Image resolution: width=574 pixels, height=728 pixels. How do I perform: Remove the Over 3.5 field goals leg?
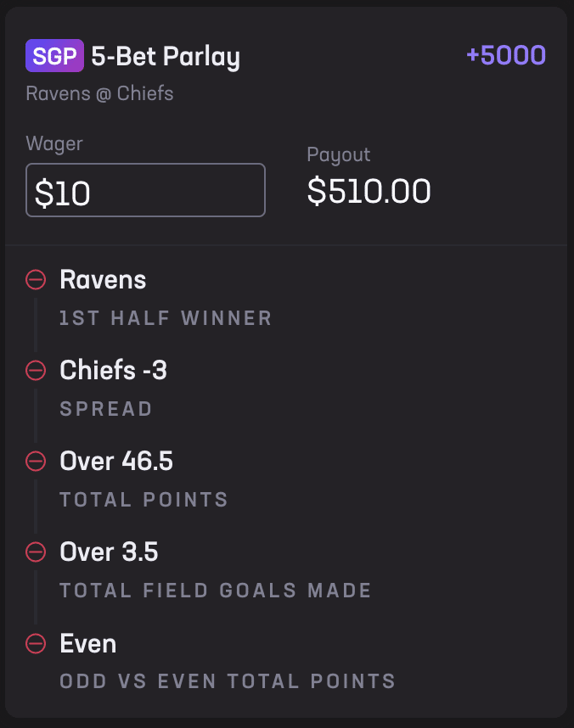tap(36, 552)
